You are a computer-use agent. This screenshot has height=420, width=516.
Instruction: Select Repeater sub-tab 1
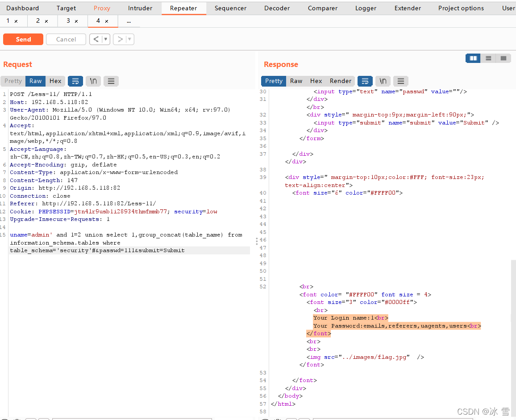tap(8, 21)
